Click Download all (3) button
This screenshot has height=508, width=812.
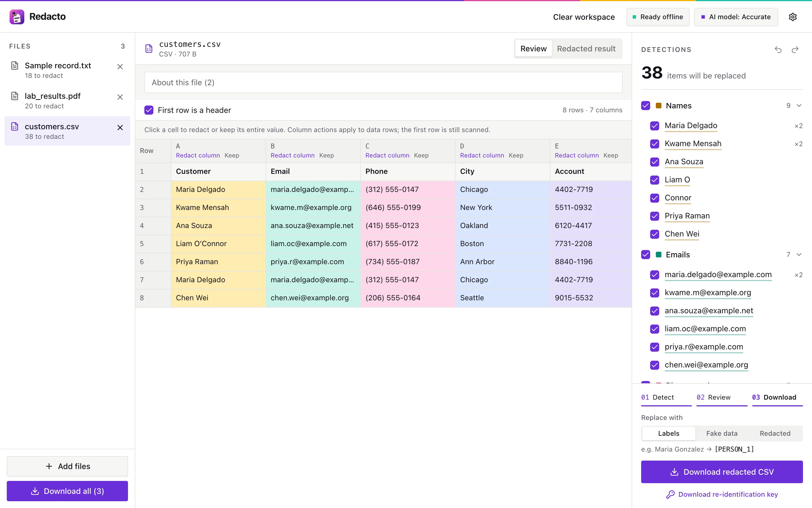(67, 491)
